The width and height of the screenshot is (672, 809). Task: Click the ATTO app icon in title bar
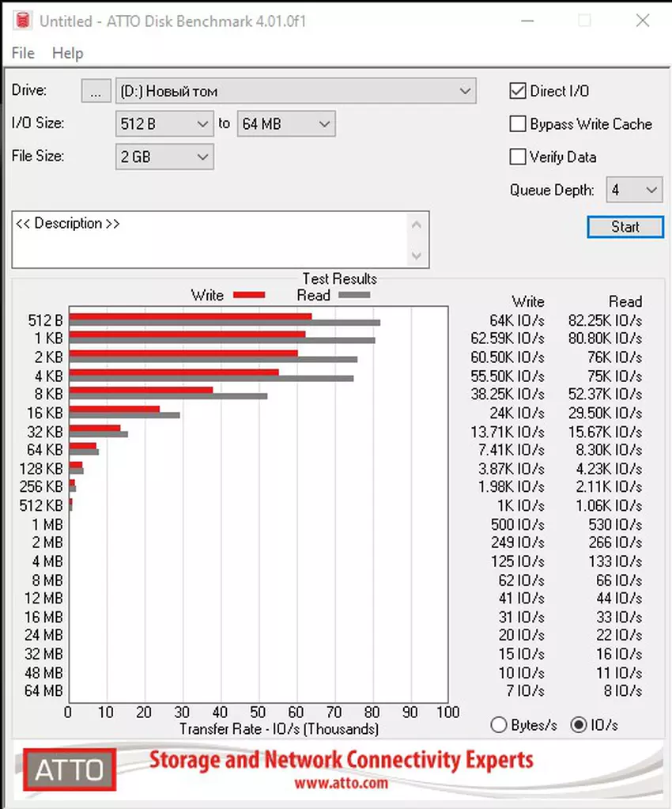[x=23, y=21]
